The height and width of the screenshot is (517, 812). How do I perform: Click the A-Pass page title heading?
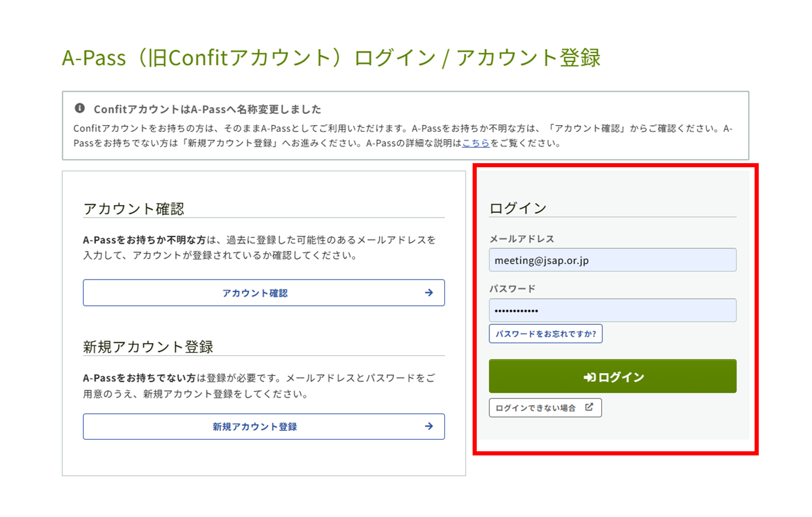(x=331, y=58)
